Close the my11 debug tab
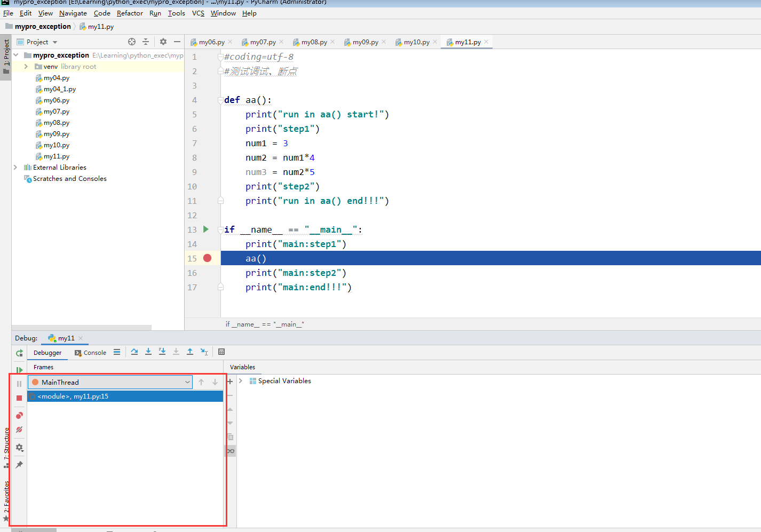Viewport: 761px width, 532px height. (81, 338)
